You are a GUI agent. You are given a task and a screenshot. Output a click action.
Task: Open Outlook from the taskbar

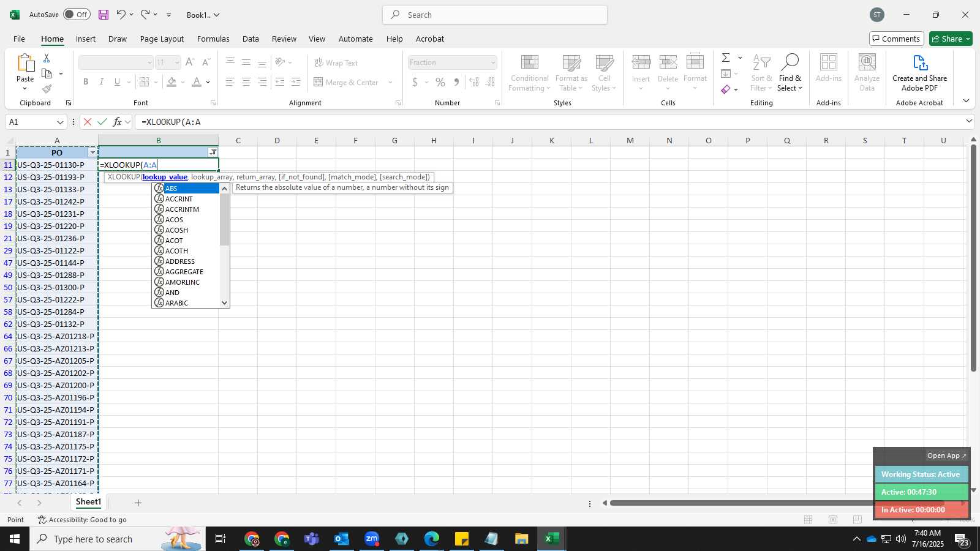pos(341,539)
